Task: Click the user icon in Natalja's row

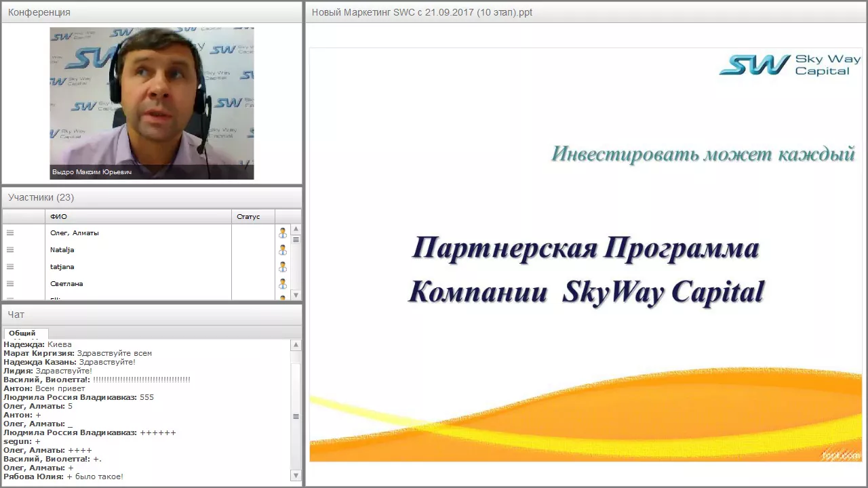Action: pos(283,250)
